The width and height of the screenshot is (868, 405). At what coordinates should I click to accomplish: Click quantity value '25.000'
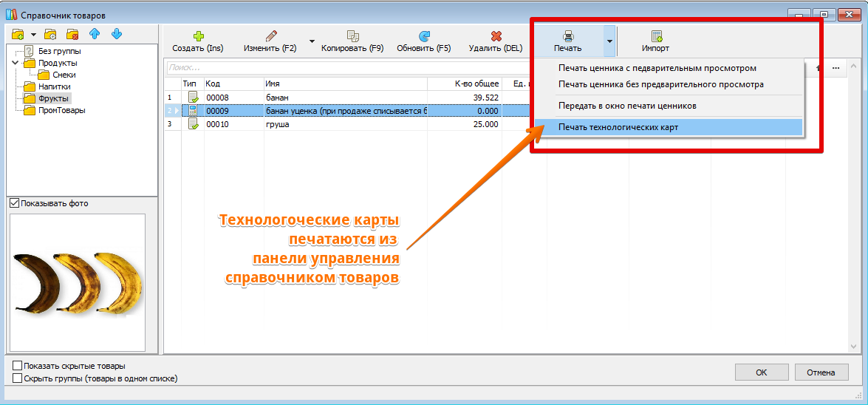tap(485, 125)
